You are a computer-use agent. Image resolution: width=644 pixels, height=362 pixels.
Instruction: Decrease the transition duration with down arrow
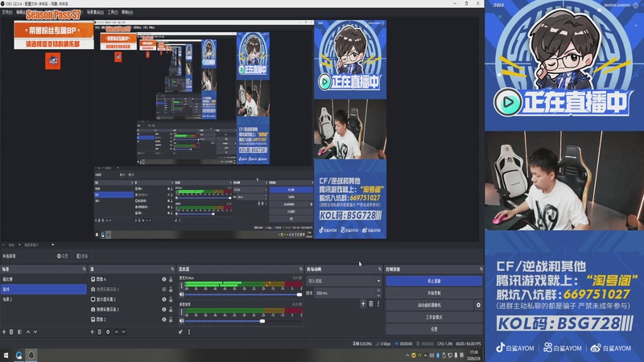click(378, 295)
